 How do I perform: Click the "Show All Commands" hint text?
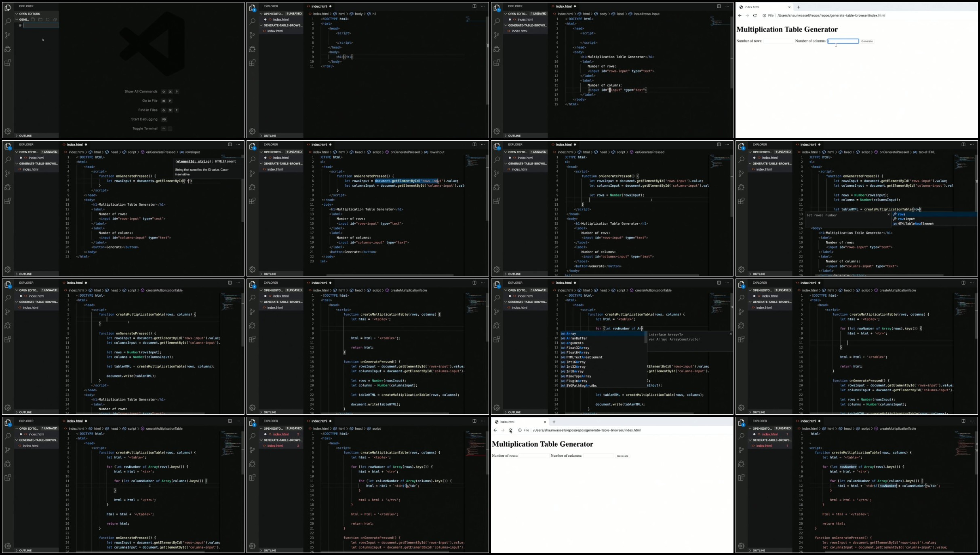click(141, 92)
